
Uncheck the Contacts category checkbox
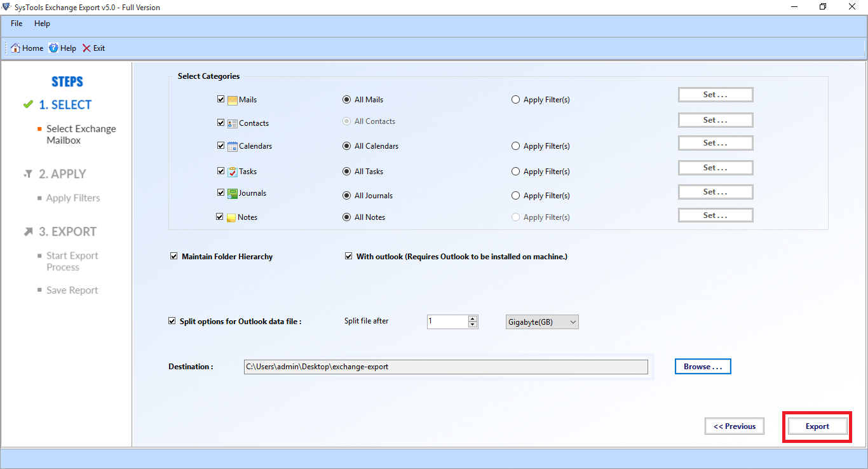click(x=220, y=123)
